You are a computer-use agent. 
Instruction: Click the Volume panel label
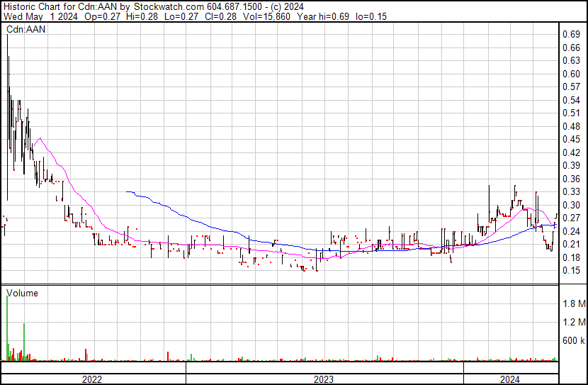click(23, 293)
